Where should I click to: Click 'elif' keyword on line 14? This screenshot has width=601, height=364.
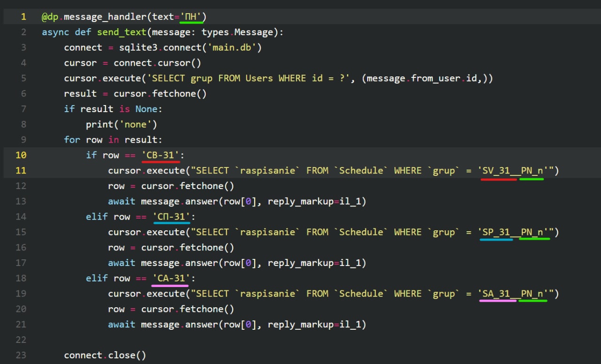pos(97,217)
